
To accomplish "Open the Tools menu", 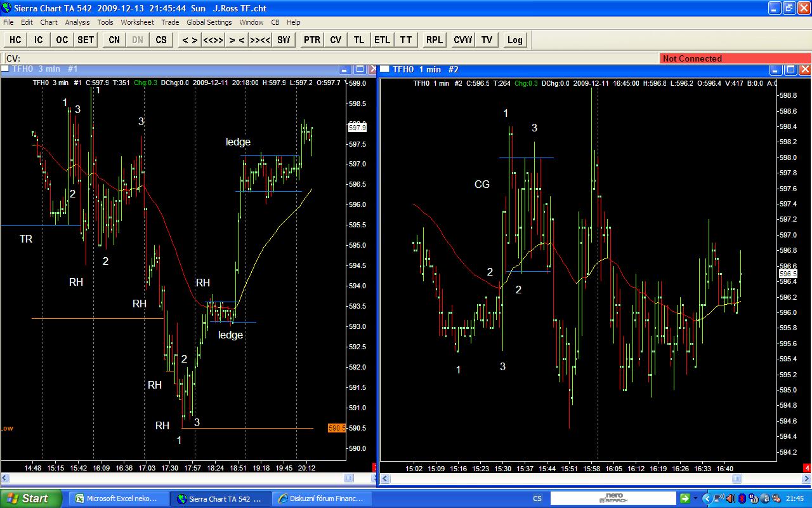I will [105, 22].
